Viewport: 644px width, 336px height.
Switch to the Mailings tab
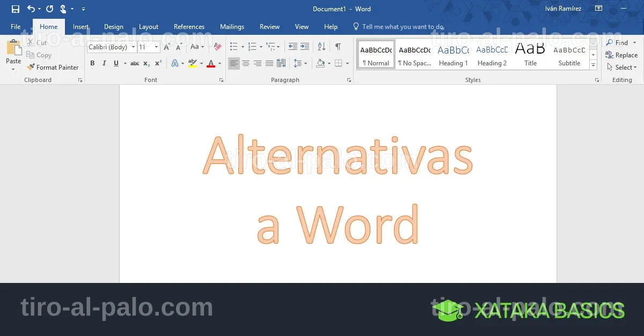(232, 27)
